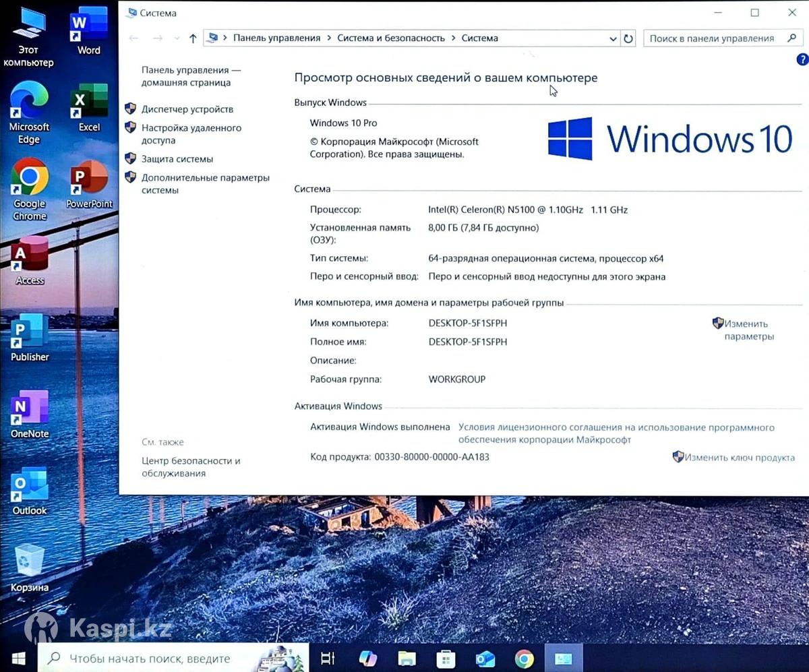The height and width of the screenshot is (672, 809).
Task: Select the OneNote desktop shortcut
Action: [30, 415]
